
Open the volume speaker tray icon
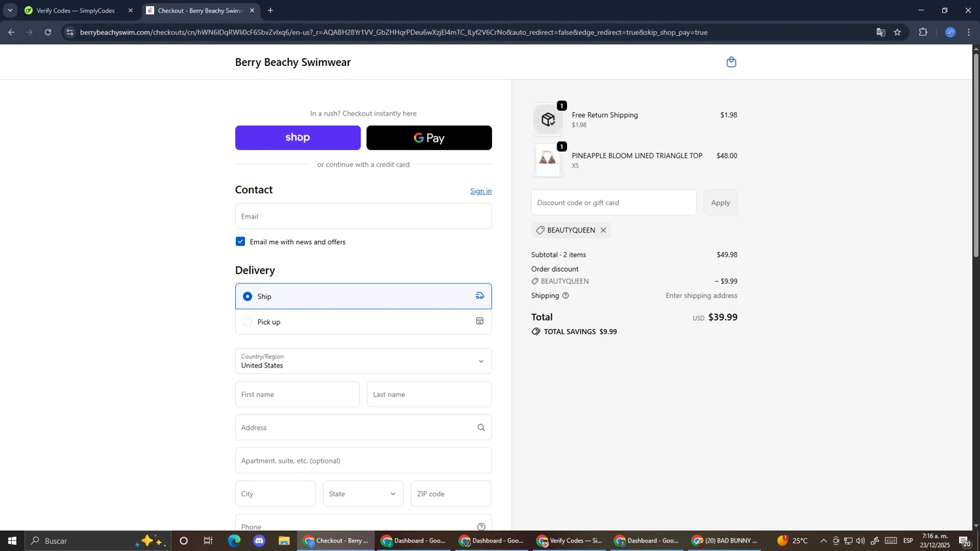point(860,541)
